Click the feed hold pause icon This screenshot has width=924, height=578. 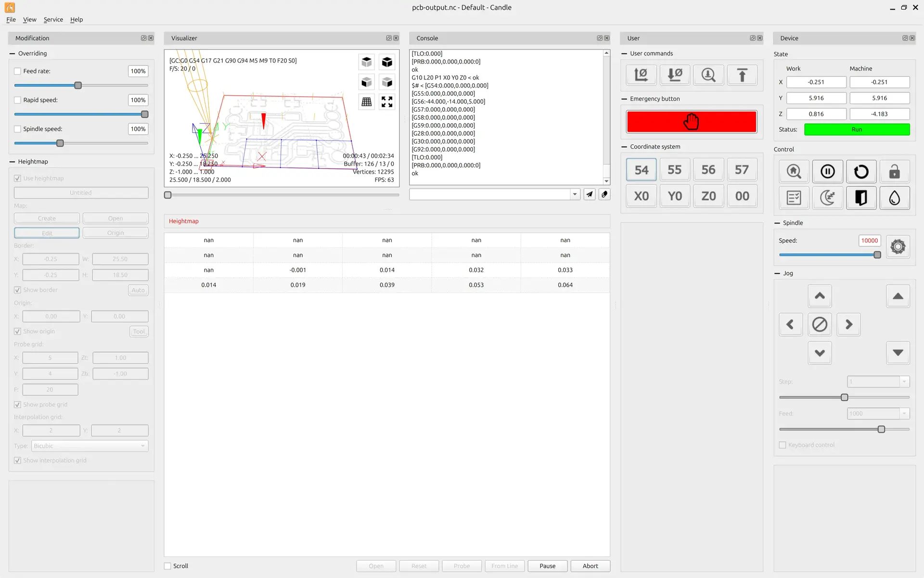point(827,171)
